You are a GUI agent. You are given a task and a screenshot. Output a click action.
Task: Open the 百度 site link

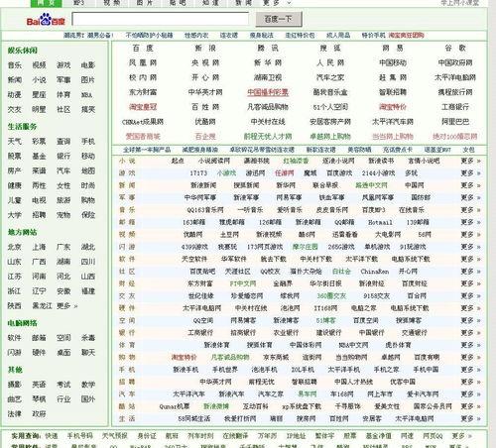(143, 49)
